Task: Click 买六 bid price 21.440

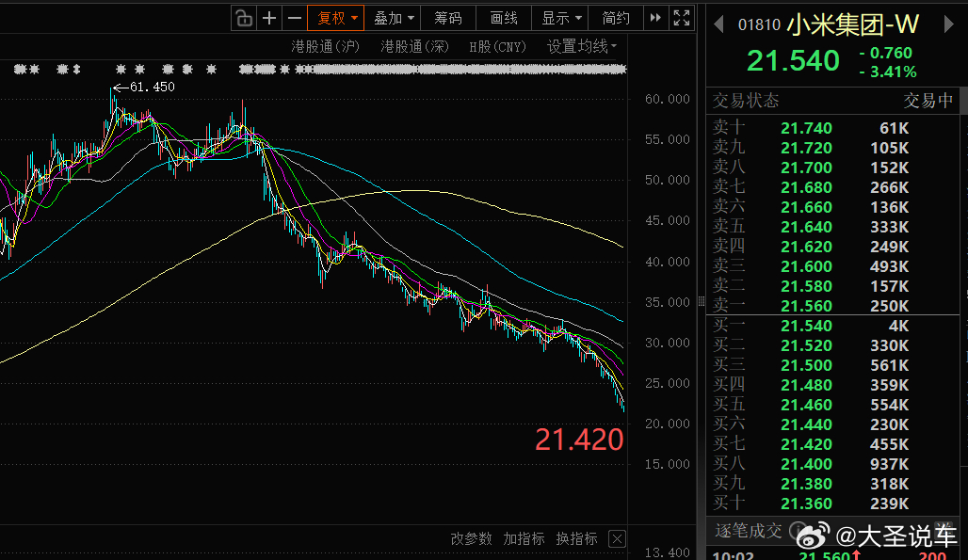Action: pos(806,424)
